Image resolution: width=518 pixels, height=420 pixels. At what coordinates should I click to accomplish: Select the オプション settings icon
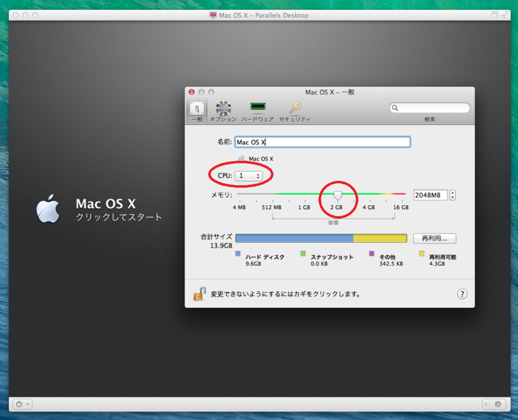pos(221,107)
